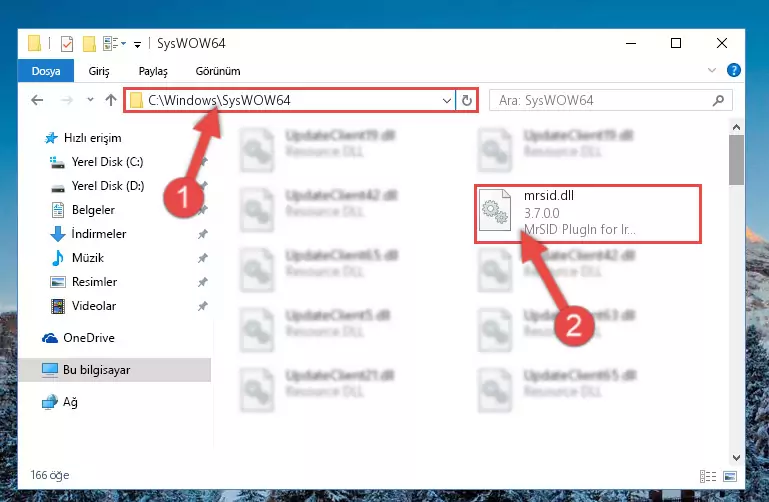Expand the address bar history dropdown
This screenshot has height=502, width=769.
[447, 100]
